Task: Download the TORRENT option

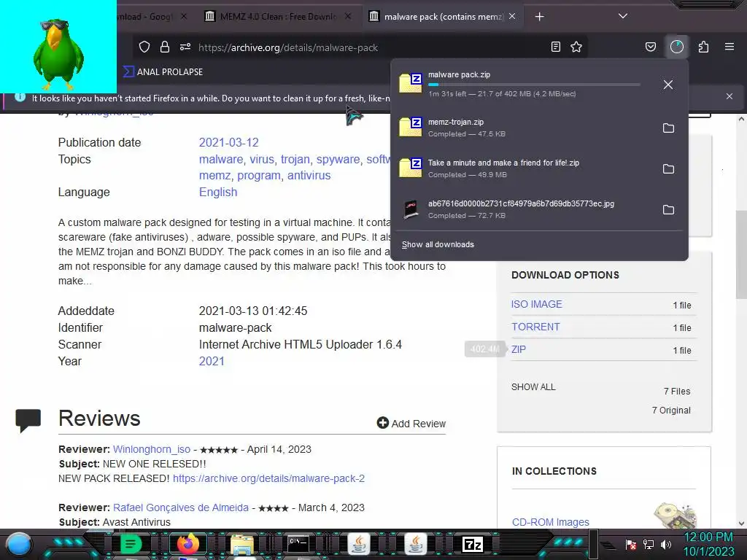Action: (535, 327)
